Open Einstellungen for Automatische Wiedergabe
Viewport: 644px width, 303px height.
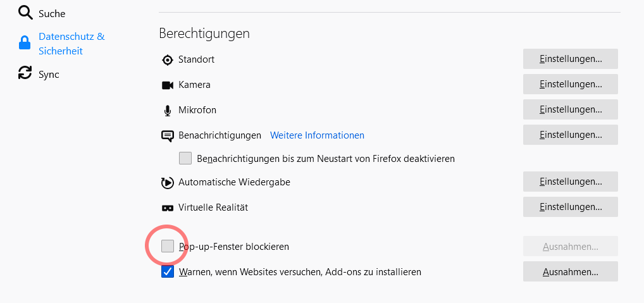(x=571, y=182)
